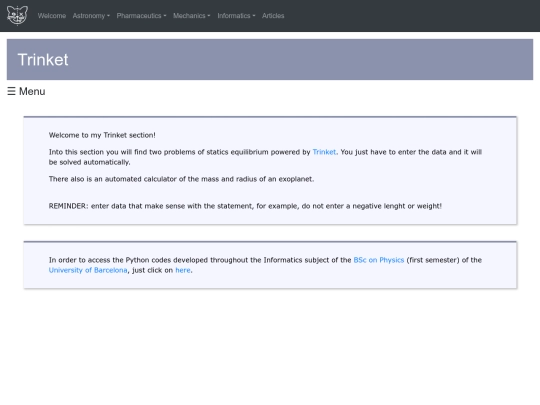
Task: Click the cat logo in navbar
Action: tap(17, 15)
